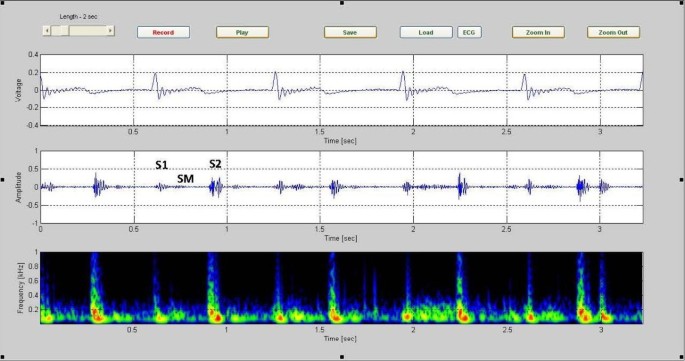Click the ECG peak near 1.25 seconds

275,80
